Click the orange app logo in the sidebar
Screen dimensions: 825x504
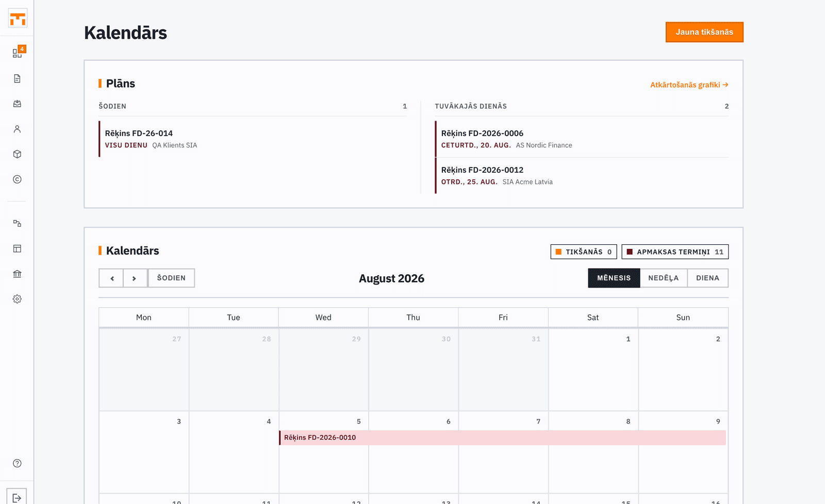(18, 19)
